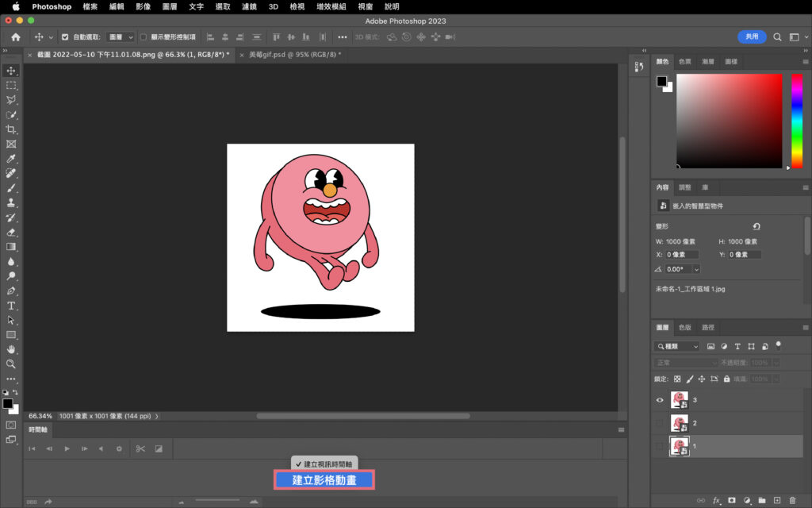Click the delete layer trash icon
812x508 pixels.
(x=792, y=500)
